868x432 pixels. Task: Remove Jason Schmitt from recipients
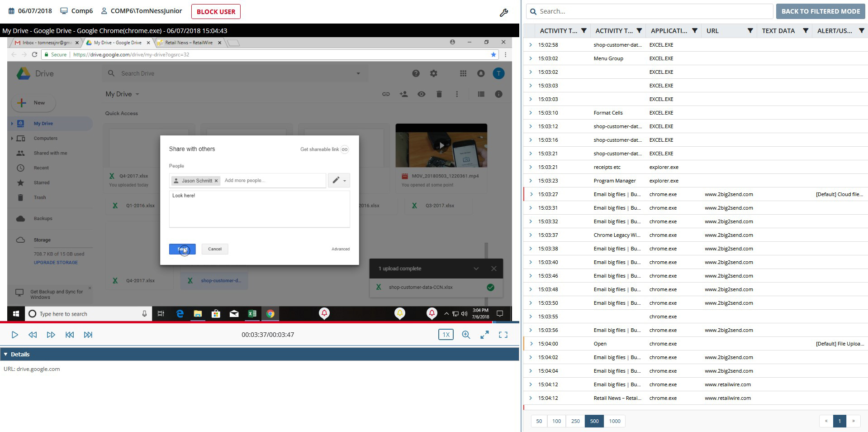(x=216, y=181)
